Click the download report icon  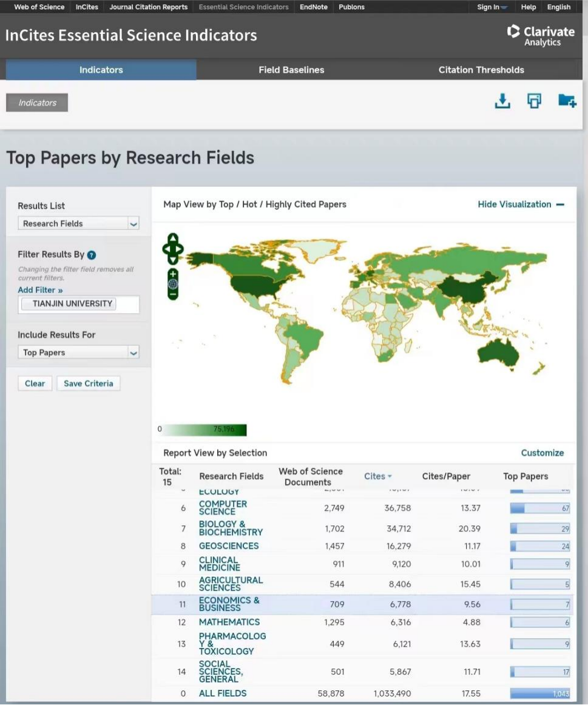point(502,101)
